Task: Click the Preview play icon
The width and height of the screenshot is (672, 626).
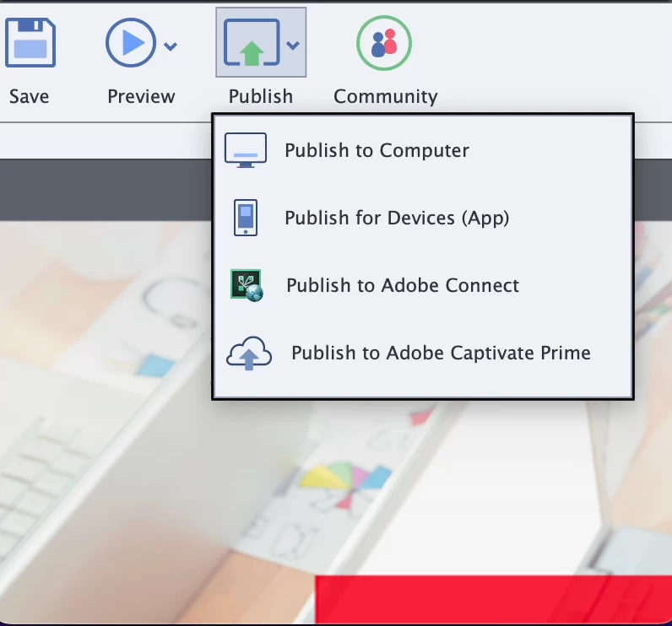Action: pos(131,43)
